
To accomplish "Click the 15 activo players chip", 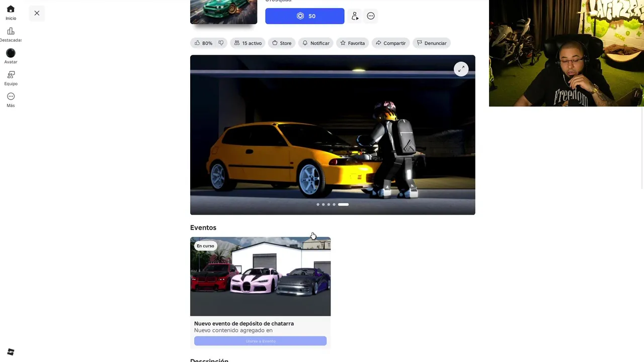I will click(248, 43).
